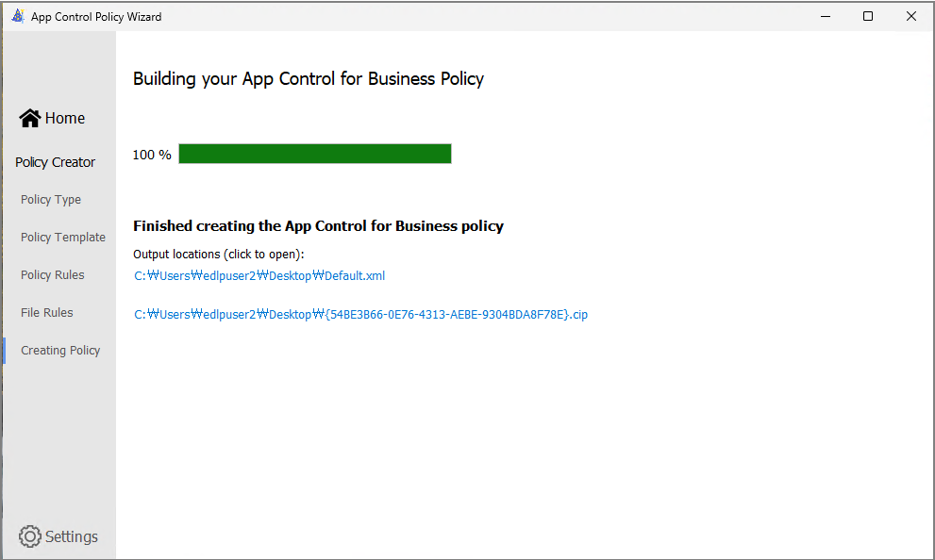Click the wizard app icon in title bar

(18, 16)
